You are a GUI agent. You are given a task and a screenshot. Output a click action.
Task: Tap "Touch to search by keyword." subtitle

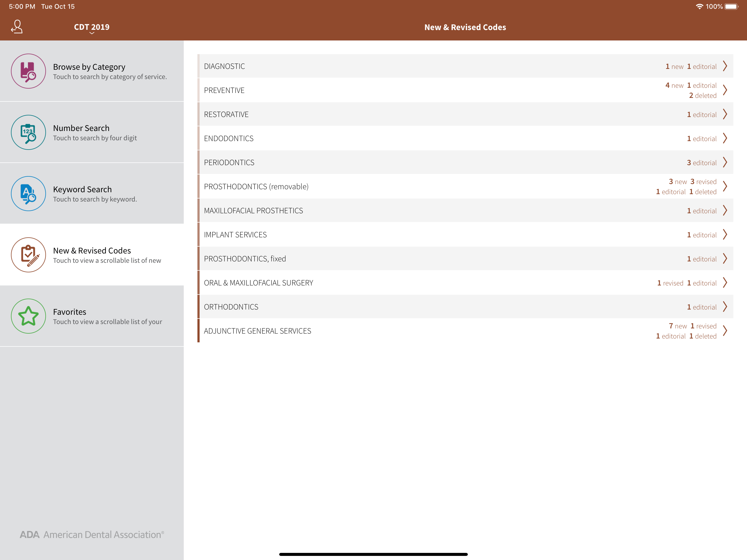click(95, 199)
